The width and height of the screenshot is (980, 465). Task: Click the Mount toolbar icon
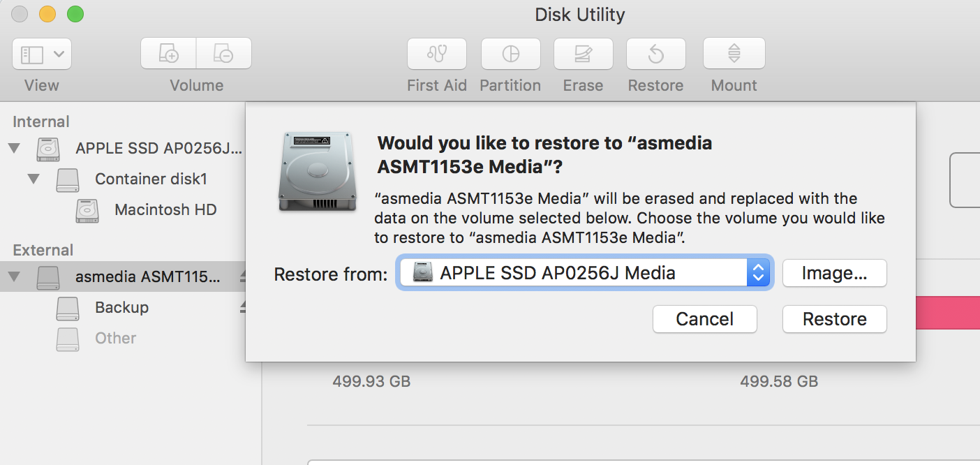(734, 54)
